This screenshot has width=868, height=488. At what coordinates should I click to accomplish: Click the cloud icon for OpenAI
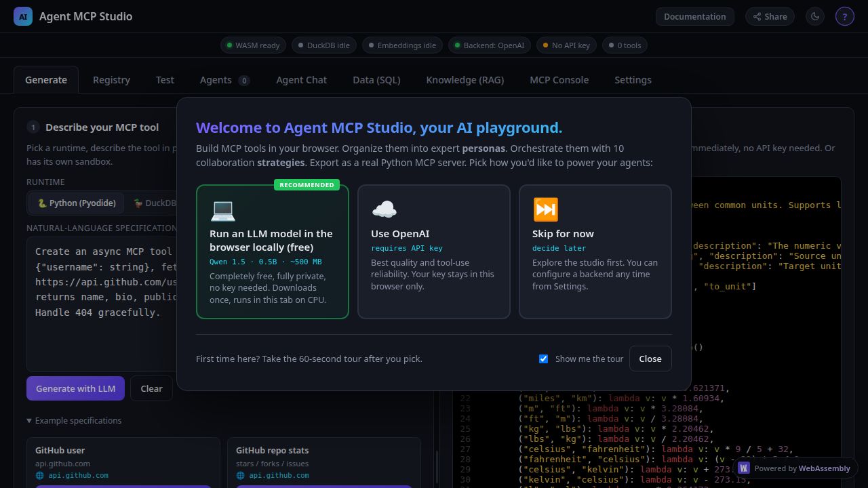point(384,209)
